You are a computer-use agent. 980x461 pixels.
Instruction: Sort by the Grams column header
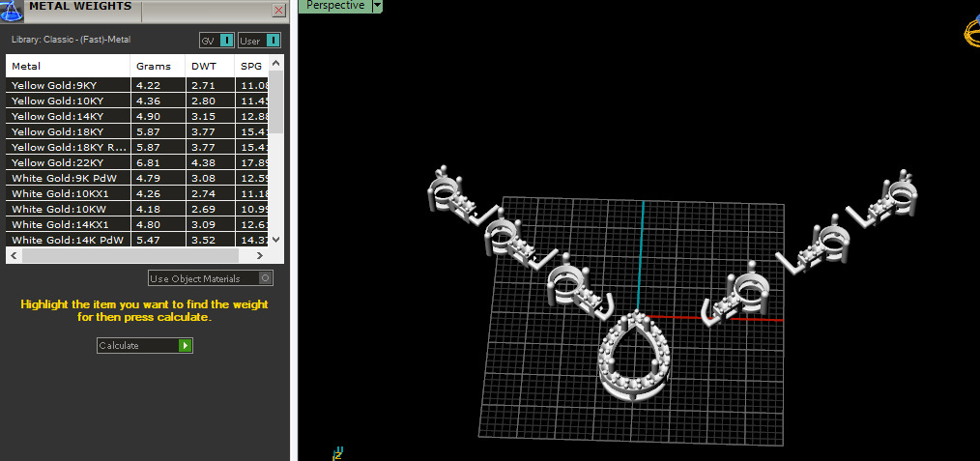[159, 66]
